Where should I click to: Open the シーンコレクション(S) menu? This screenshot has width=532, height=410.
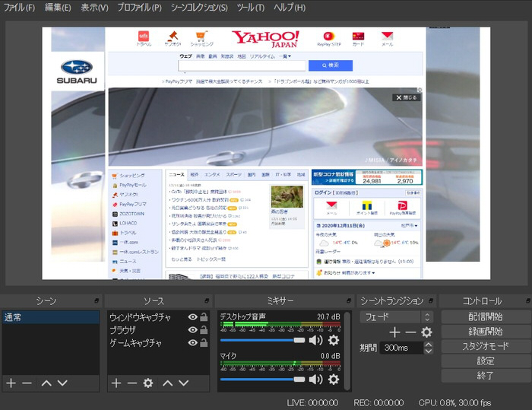tap(199, 8)
